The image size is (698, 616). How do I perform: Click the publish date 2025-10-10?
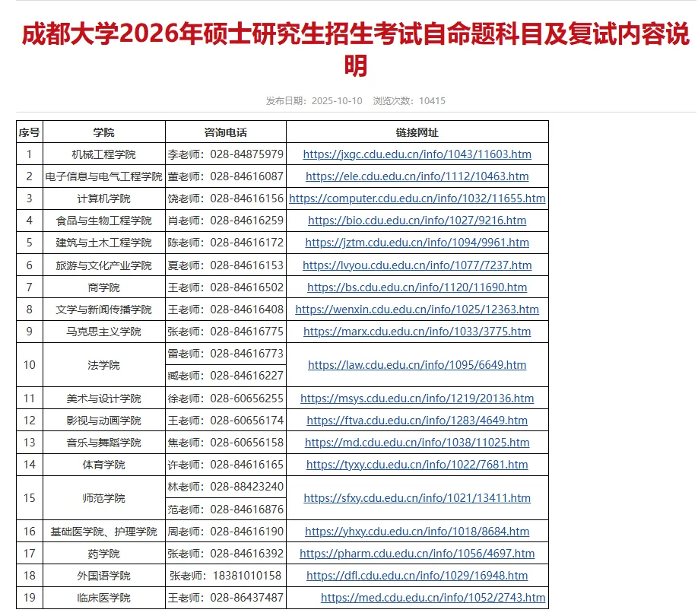[337, 101]
